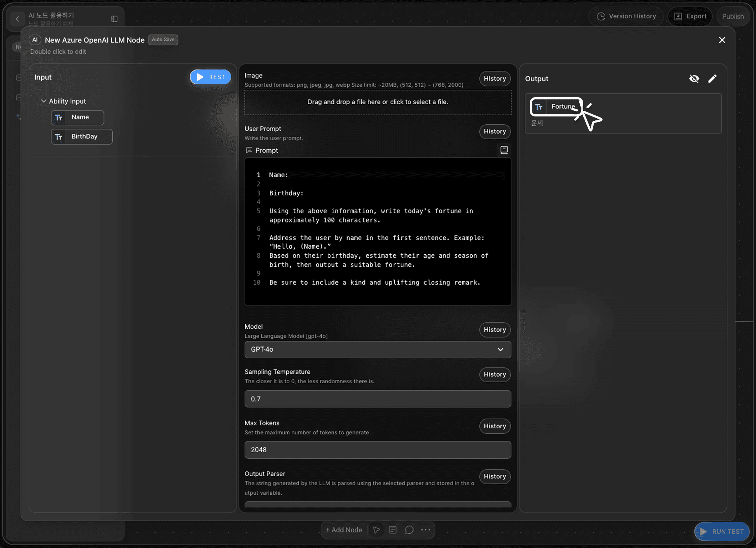Click the Export button
The width and height of the screenshot is (756, 548).
(690, 16)
